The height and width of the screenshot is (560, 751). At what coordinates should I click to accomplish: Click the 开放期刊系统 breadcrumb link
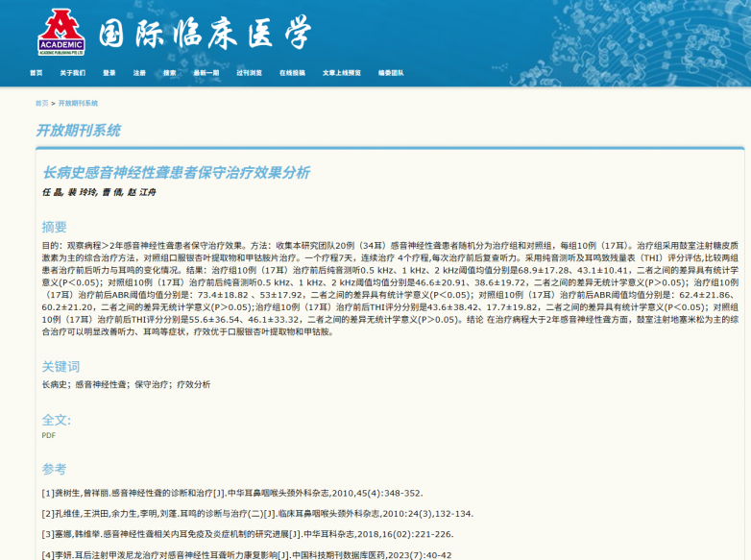pyautogui.click(x=78, y=103)
